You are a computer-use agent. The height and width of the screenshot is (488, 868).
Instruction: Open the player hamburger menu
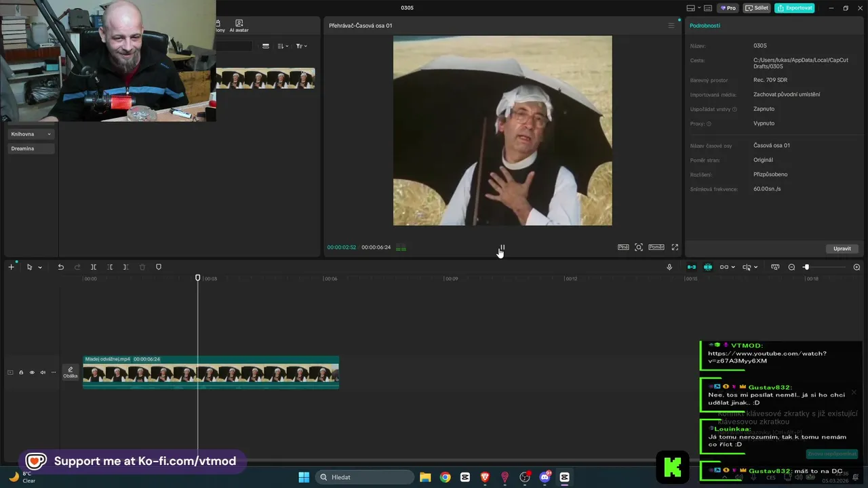click(671, 26)
